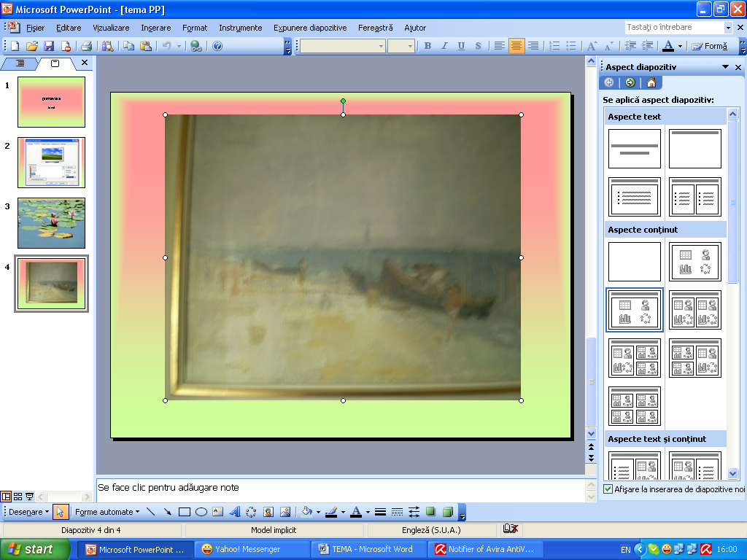Select the Oval drawing tool
This screenshot has height=560, width=747.
click(201, 512)
